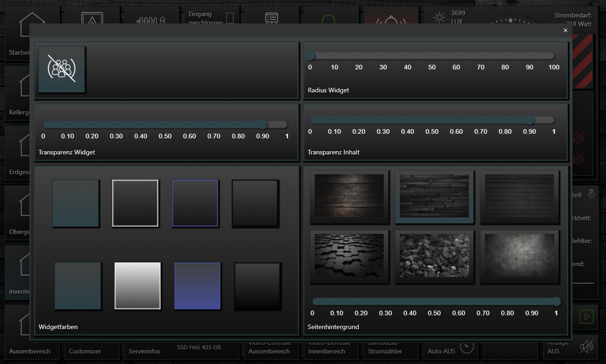Select the blue gradient widget color swatch
Viewport: 606px width, 364px height.
tap(197, 285)
